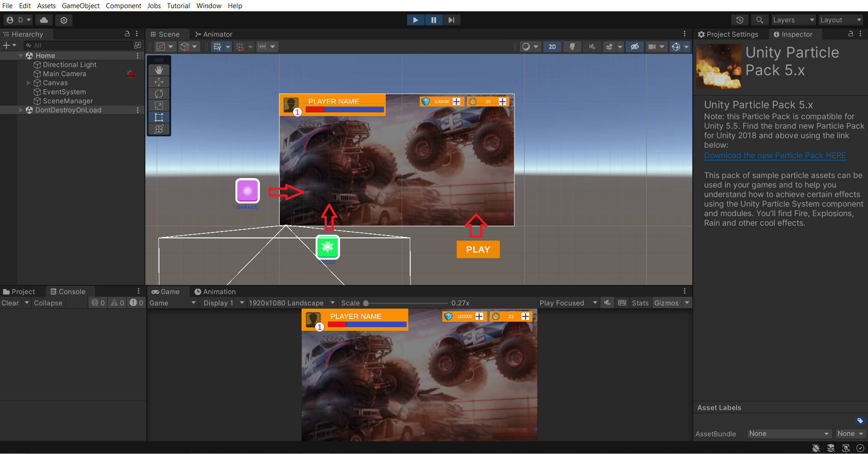Toggle scene lighting with the lightbulb icon
This screenshot has height=454, width=868.
coord(572,47)
